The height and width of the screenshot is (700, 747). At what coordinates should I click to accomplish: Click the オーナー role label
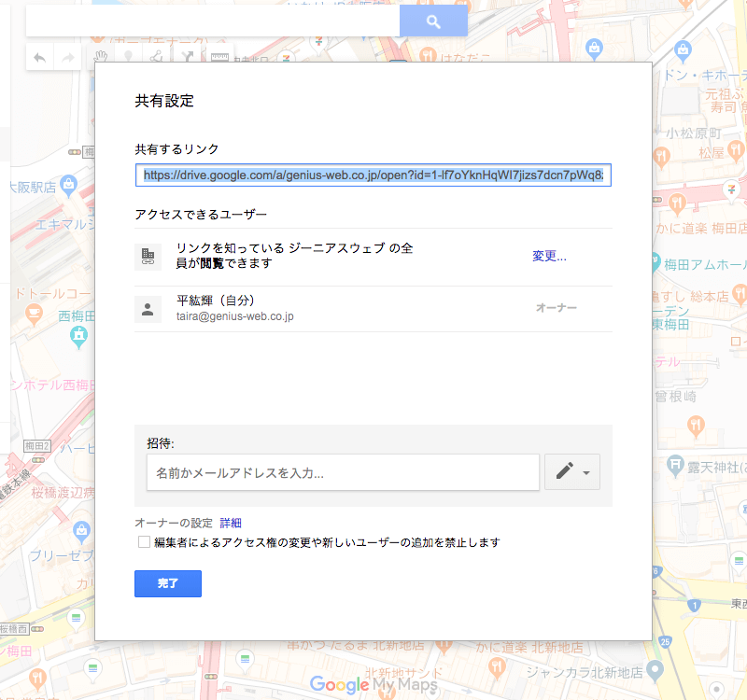[556, 308]
